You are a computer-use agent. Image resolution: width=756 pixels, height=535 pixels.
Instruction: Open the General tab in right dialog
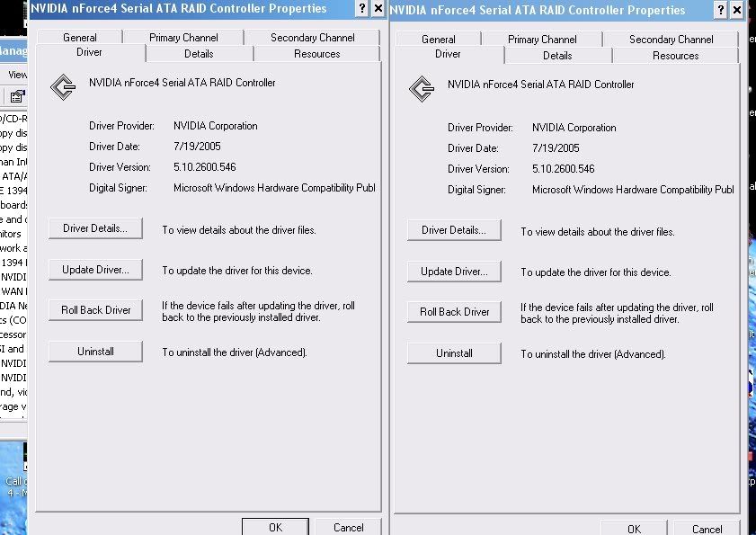[x=439, y=40]
